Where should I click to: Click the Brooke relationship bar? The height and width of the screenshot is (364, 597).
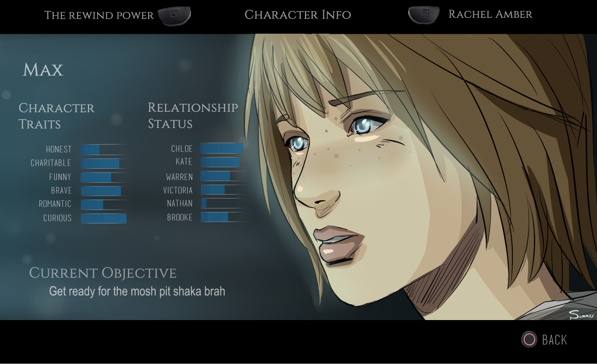pyautogui.click(x=223, y=217)
